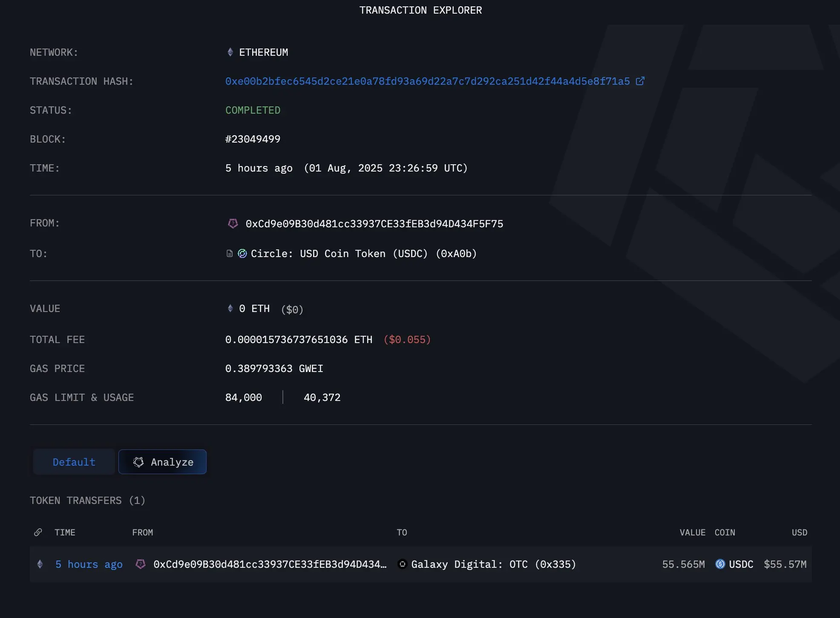Click the Analyze button's brain icon
Image resolution: width=840 pixels, height=618 pixels.
138,462
